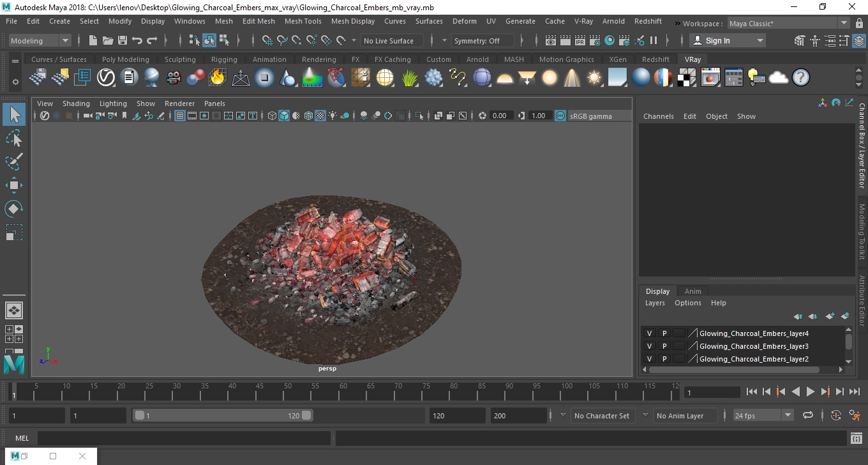Select the arrow Select tool in the toolbox

coord(14,115)
